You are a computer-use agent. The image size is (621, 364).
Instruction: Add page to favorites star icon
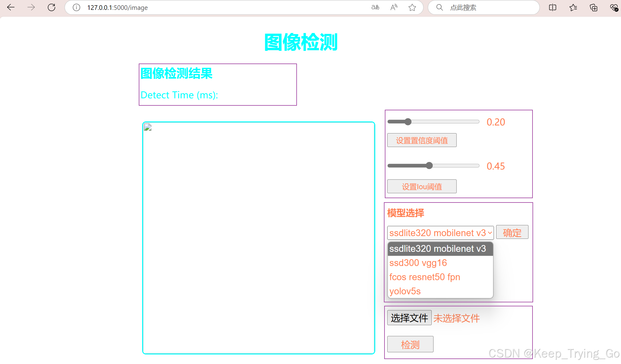pos(412,7)
